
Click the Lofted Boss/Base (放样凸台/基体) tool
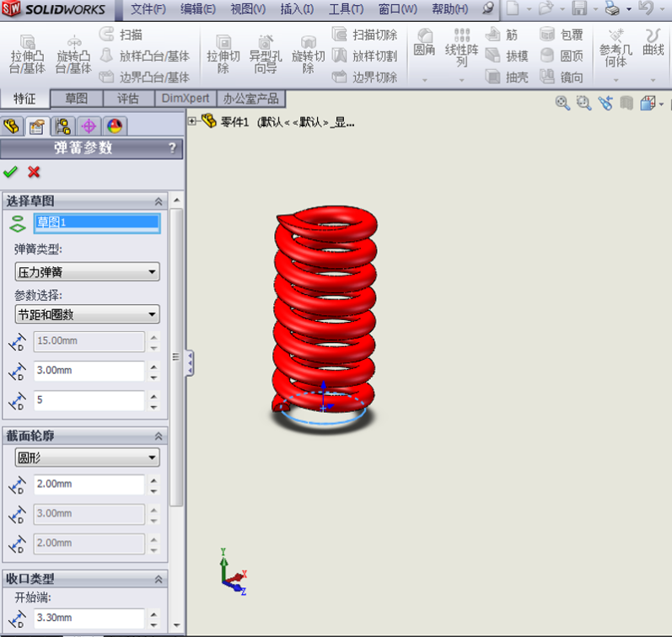click(x=144, y=56)
